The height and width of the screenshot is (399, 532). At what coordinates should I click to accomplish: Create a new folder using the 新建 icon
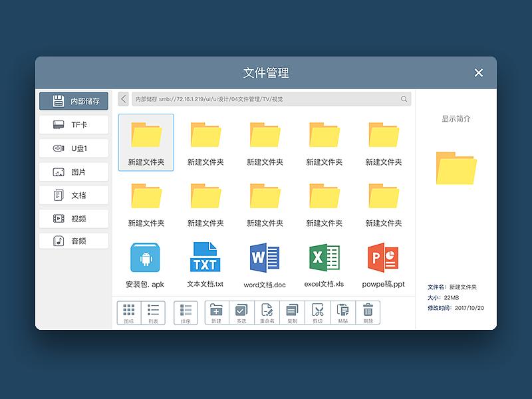pyautogui.click(x=215, y=311)
